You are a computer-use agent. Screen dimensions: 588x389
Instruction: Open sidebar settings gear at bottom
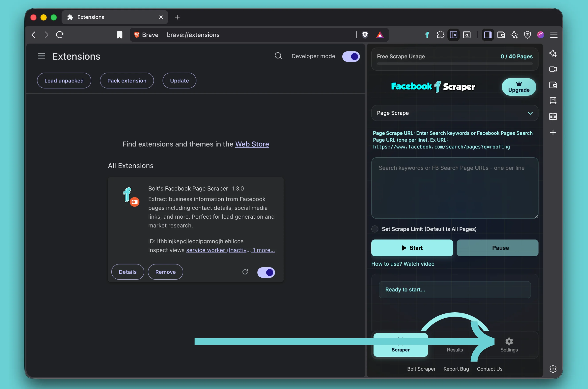click(x=553, y=369)
